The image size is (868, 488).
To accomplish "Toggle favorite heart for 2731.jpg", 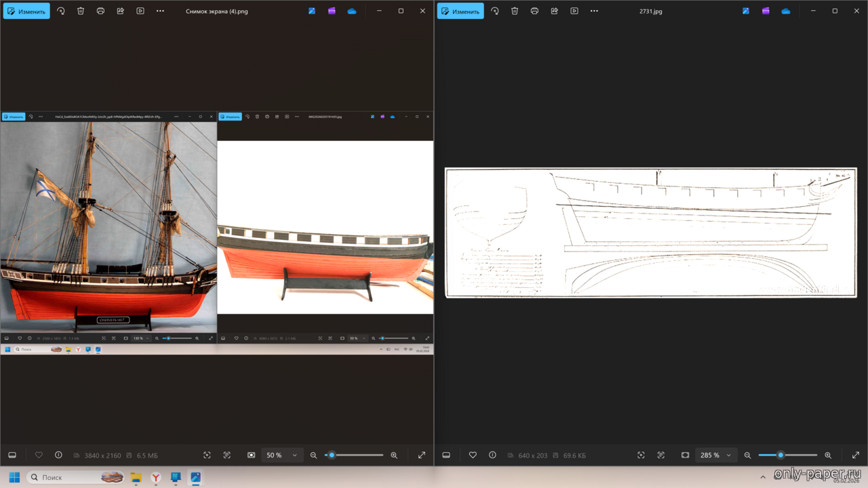I will click(473, 455).
